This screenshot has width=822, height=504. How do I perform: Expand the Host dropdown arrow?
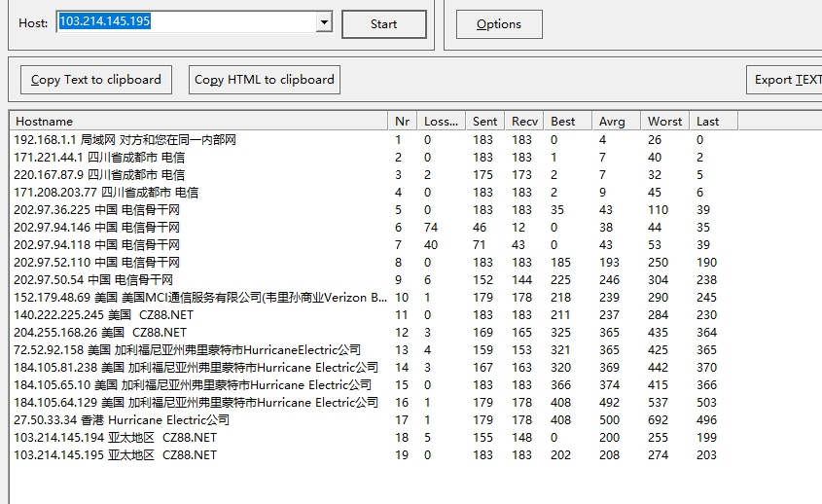coord(324,21)
